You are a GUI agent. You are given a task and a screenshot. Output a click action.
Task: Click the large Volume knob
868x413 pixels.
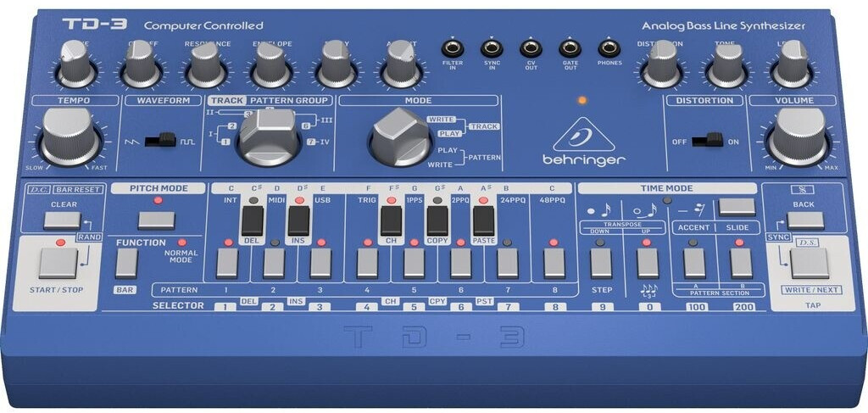point(798,137)
